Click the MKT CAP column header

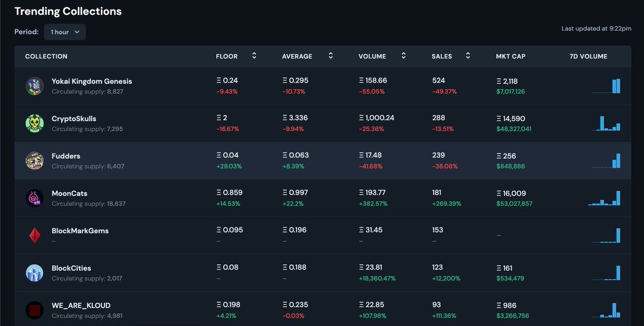[510, 56]
